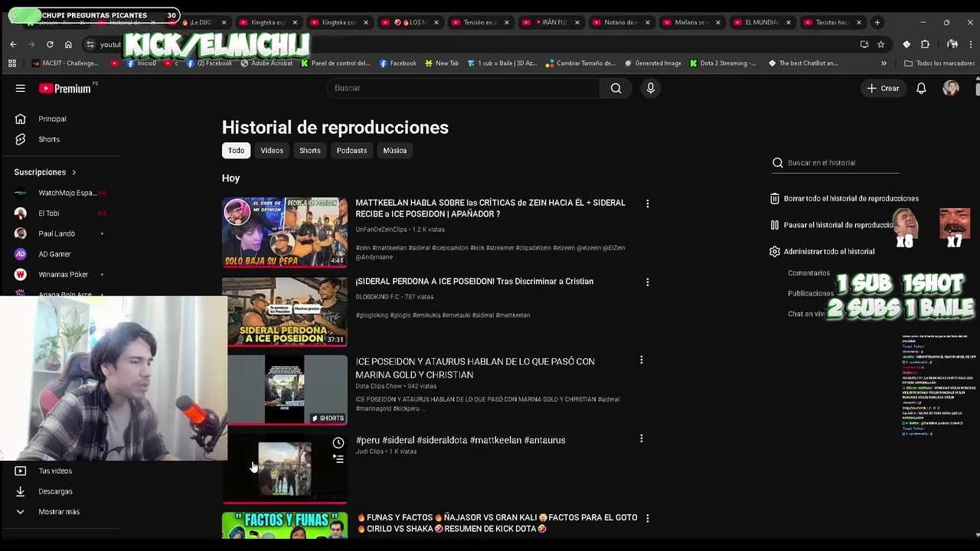Image resolution: width=980 pixels, height=551 pixels.
Task: Open the YouTube hamburger guide menu
Action: click(21, 89)
